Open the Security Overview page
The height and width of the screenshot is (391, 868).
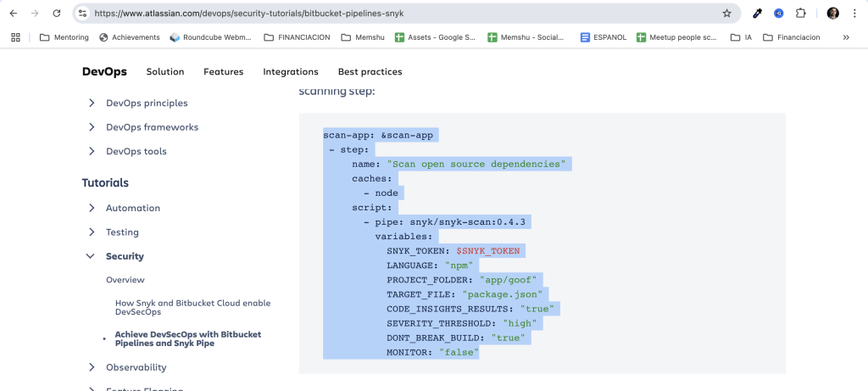click(125, 280)
